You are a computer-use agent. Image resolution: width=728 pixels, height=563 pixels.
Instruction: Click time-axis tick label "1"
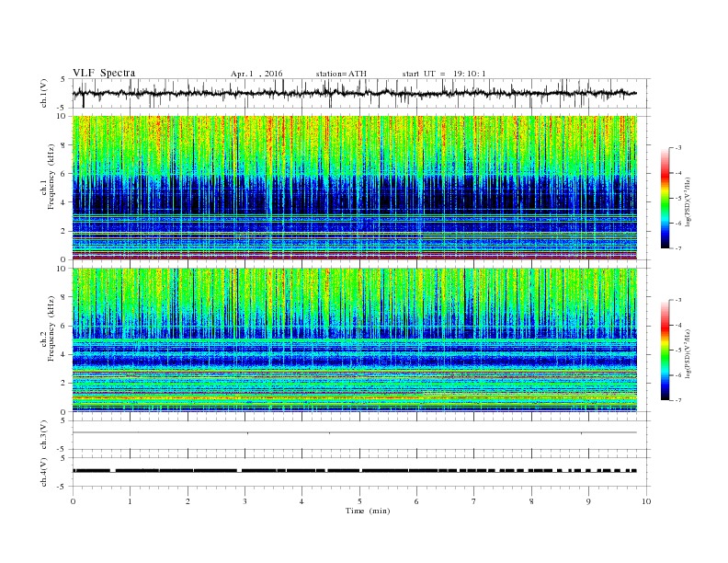[x=130, y=501]
